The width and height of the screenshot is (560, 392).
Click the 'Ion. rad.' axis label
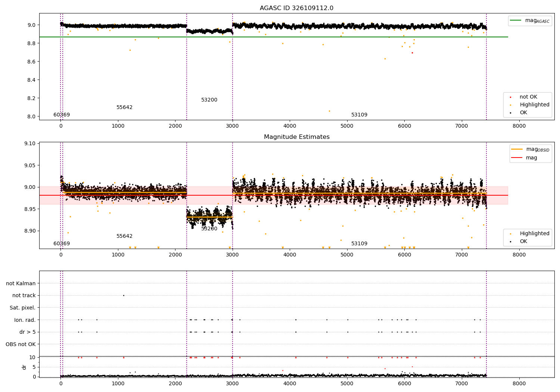25,320
